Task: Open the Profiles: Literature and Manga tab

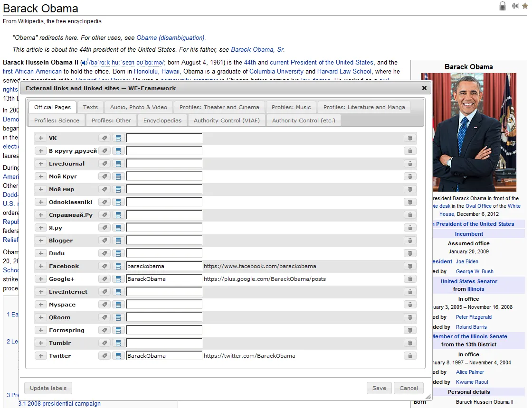Action: point(364,107)
